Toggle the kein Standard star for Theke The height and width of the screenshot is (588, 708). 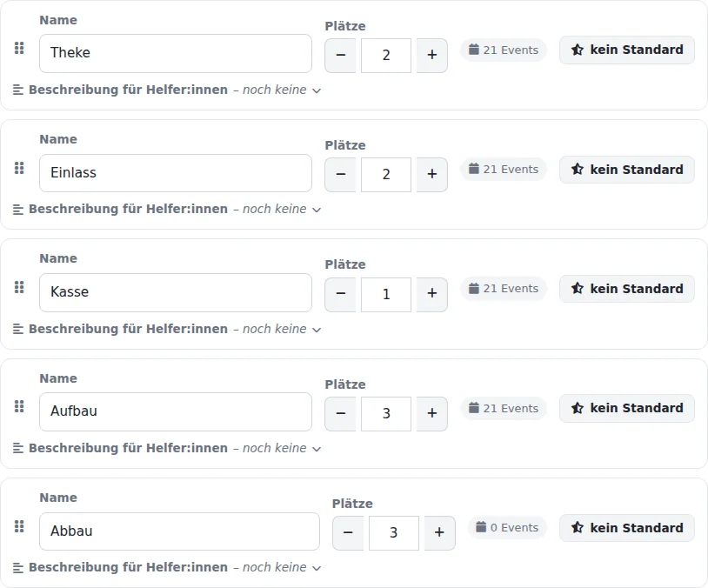coord(627,50)
